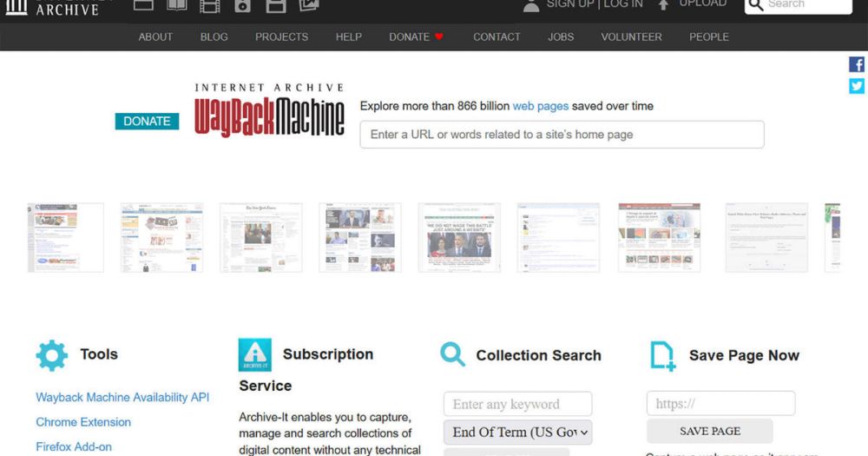Click the user avatar icon

point(531,5)
